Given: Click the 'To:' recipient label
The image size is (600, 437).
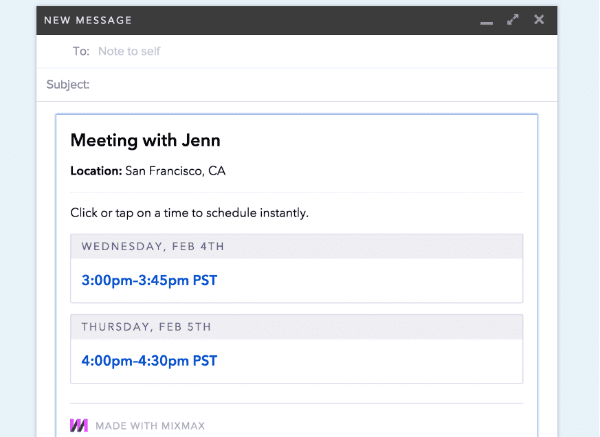Looking at the screenshot, I should click(x=81, y=51).
